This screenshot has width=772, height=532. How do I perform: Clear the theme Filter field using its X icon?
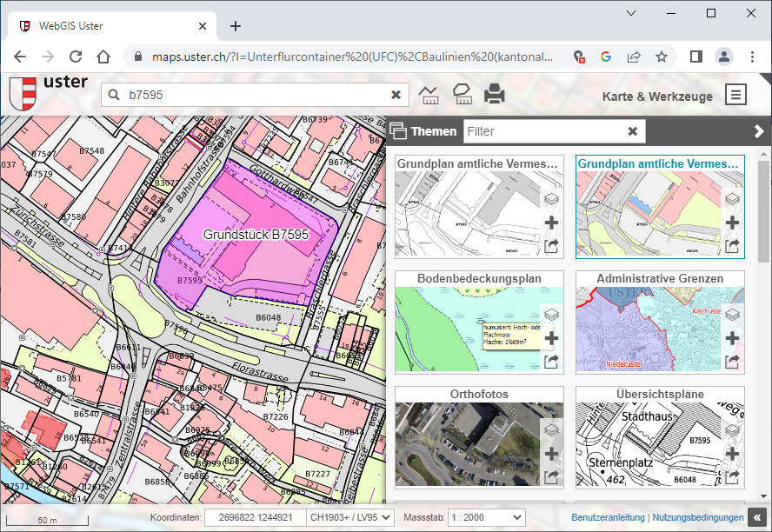point(632,130)
